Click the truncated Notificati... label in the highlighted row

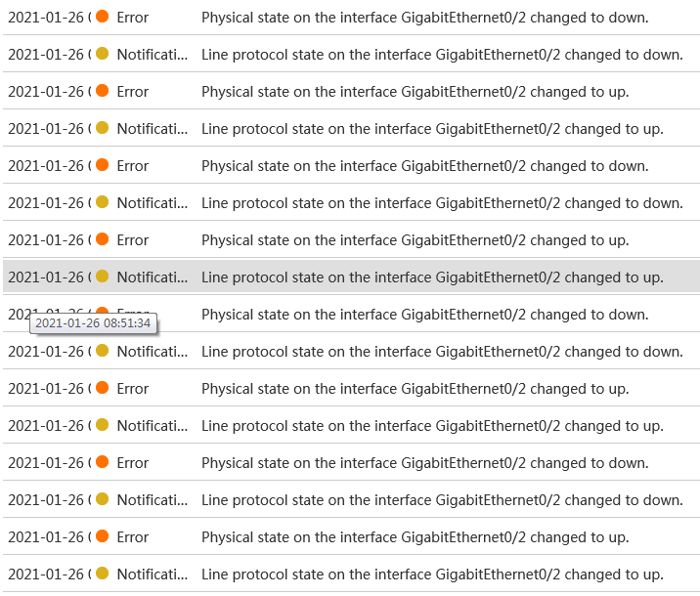152,277
